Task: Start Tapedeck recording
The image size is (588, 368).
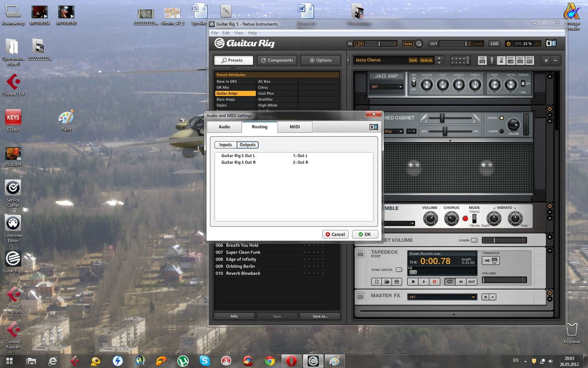Action: pos(434,282)
